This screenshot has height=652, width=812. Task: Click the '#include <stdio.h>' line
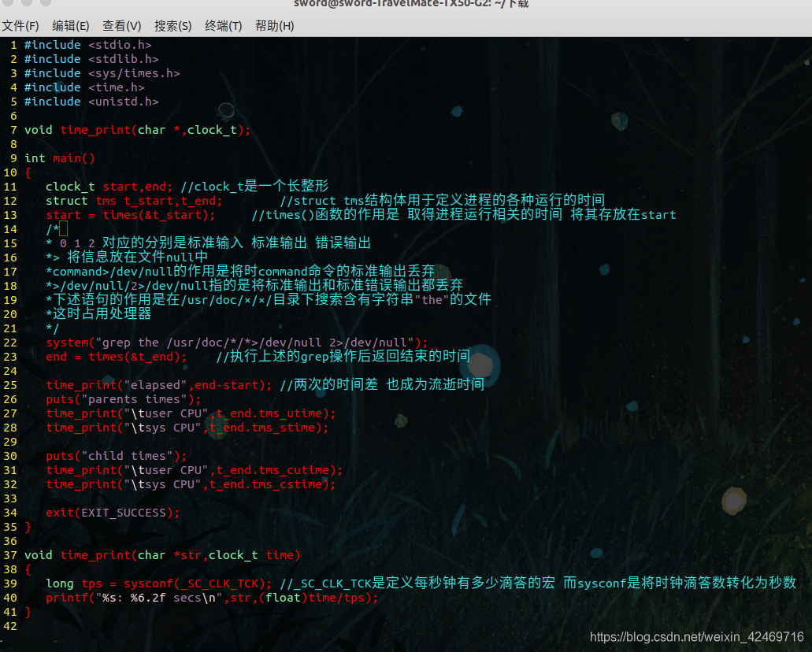click(88, 45)
